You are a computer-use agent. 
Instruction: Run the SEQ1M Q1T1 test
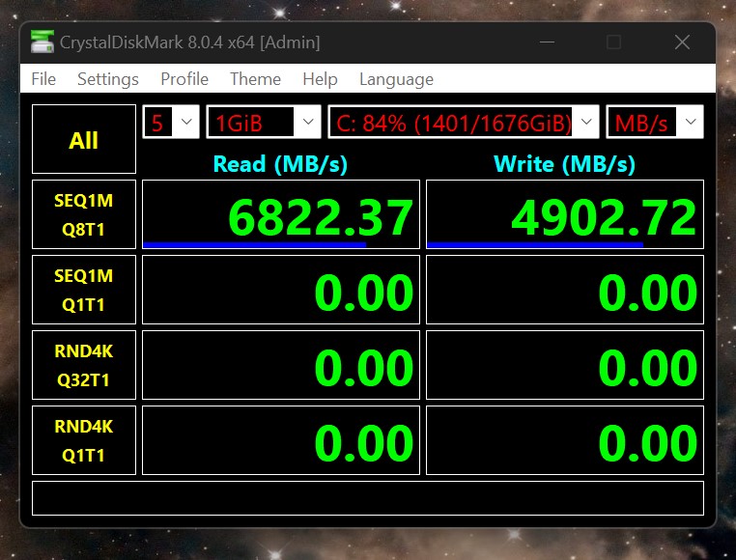click(84, 290)
